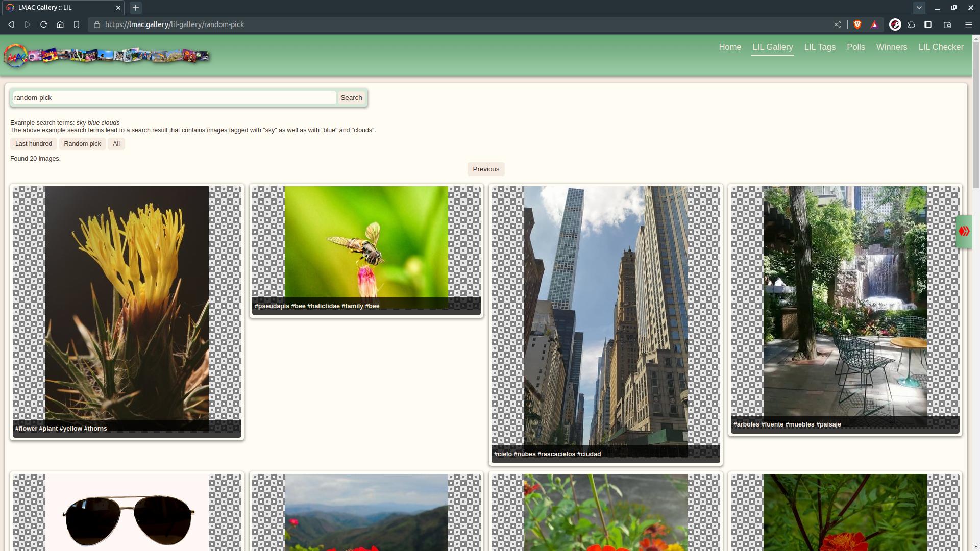Click the red double-arrow side tab

click(964, 232)
